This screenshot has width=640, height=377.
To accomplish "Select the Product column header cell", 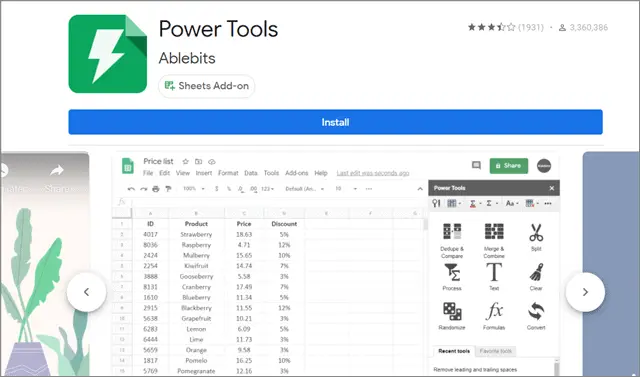I will pos(196,224).
